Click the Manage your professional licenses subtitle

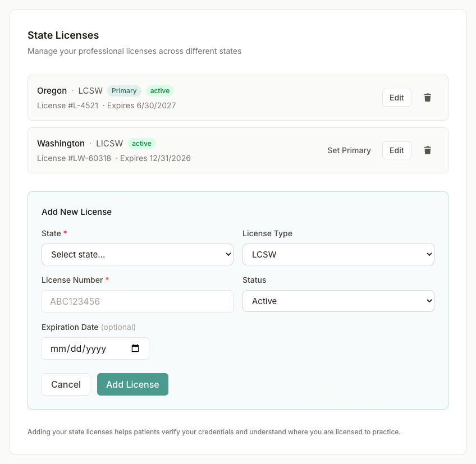point(135,51)
